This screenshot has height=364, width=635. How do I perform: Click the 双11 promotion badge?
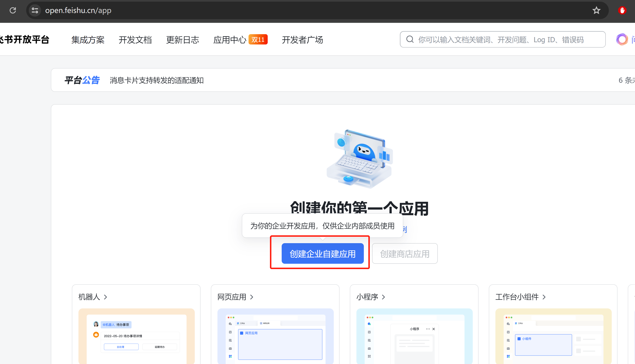[258, 40]
